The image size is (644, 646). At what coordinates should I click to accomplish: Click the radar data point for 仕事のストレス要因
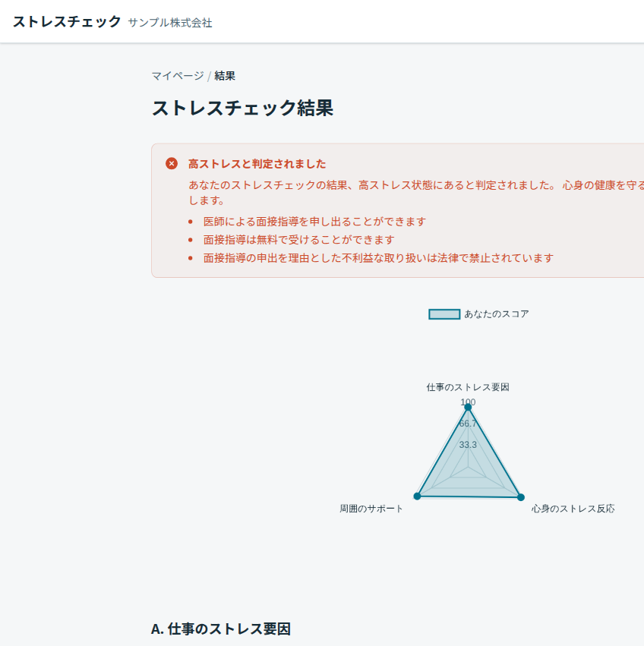point(468,408)
